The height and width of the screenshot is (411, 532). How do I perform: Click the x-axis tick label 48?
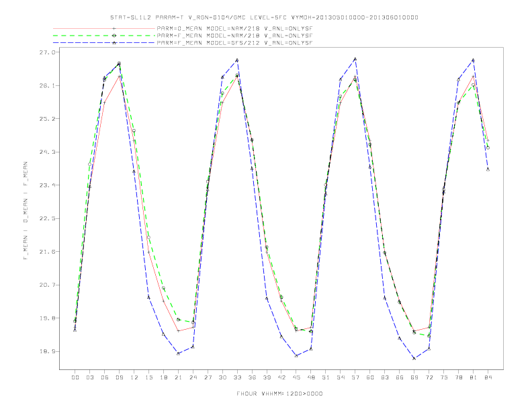pyautogui.click(x=311, y=377)
